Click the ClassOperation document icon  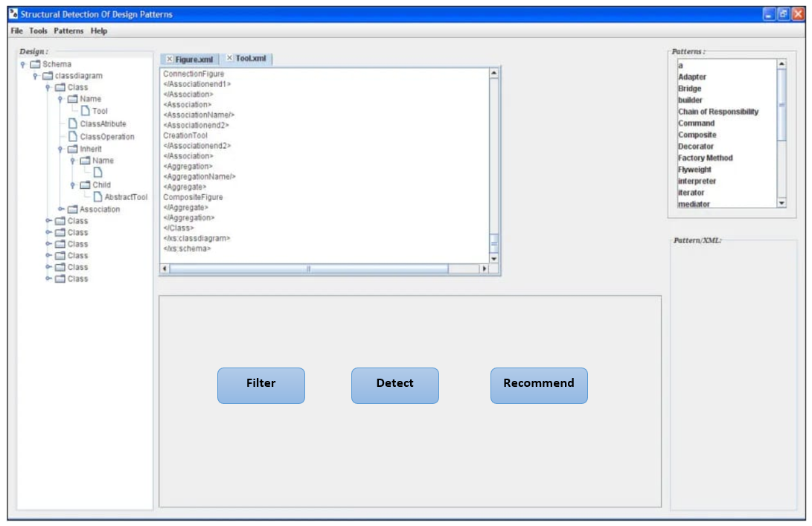point(73,138)
